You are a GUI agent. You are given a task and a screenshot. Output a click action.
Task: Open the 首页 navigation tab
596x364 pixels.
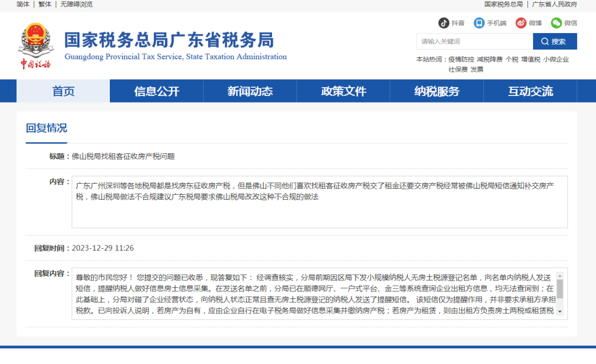point(63,92)
